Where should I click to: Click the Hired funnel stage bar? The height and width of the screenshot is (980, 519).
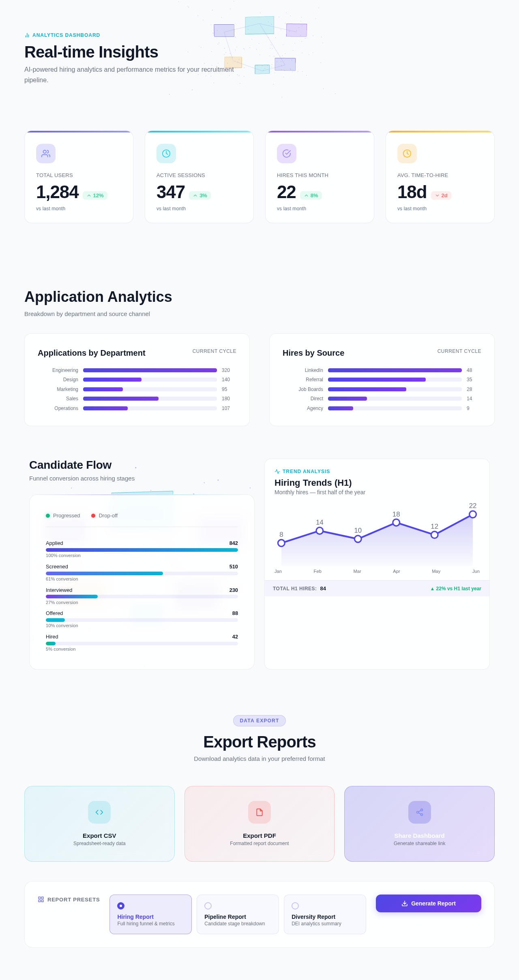point(142,643)
